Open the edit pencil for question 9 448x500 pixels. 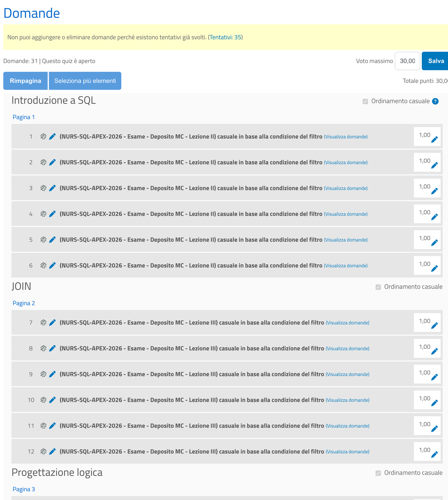click(x=52, y=374)
